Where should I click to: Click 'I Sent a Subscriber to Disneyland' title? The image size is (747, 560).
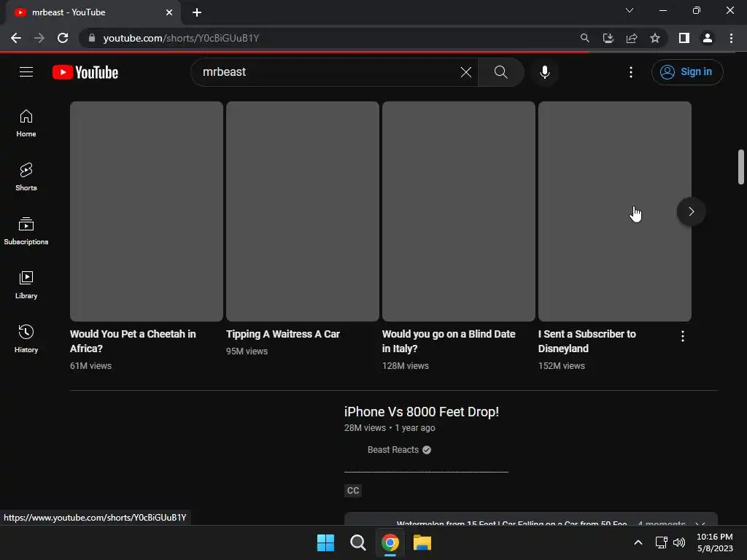click(x=587, y=341)
